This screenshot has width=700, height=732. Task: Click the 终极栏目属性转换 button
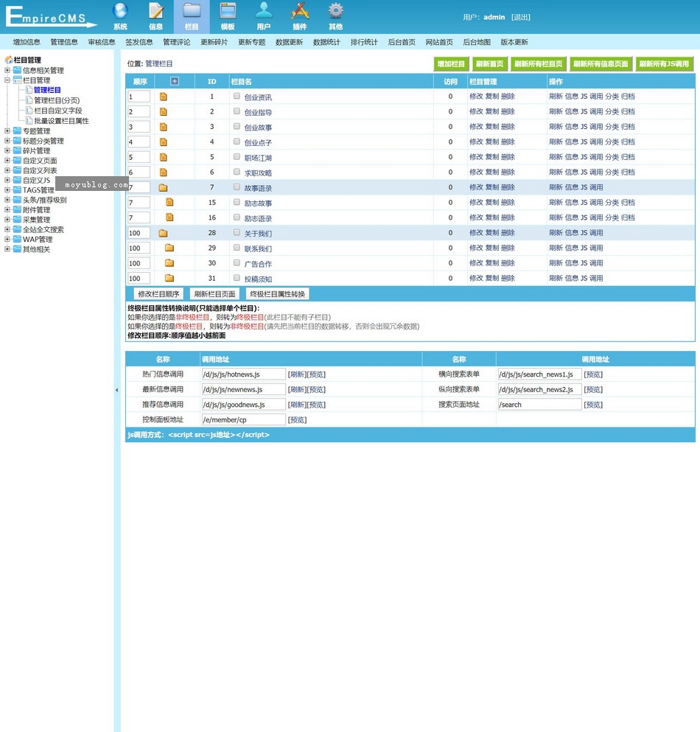[x=278, y=294]
